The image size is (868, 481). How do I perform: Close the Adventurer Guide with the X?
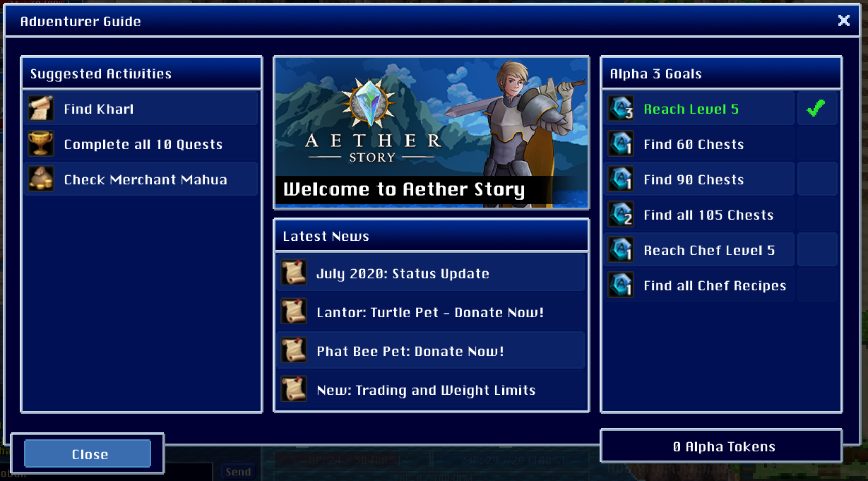[844, 20]
